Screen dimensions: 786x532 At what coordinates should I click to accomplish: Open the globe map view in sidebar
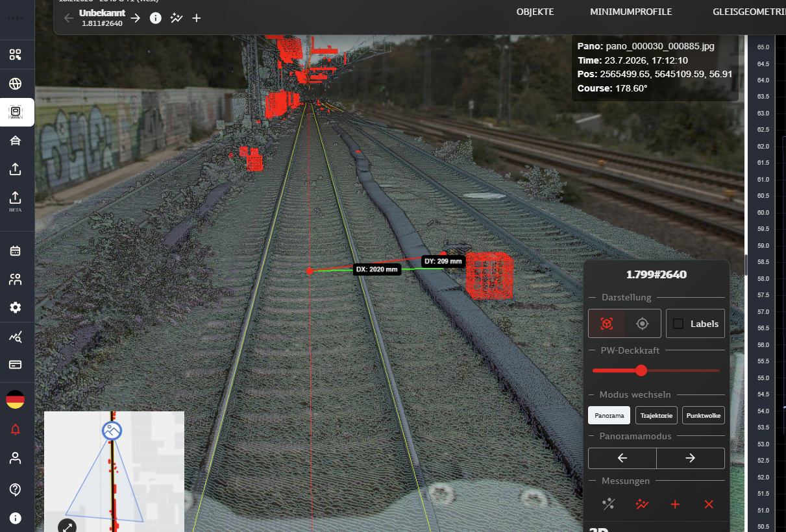16,84
